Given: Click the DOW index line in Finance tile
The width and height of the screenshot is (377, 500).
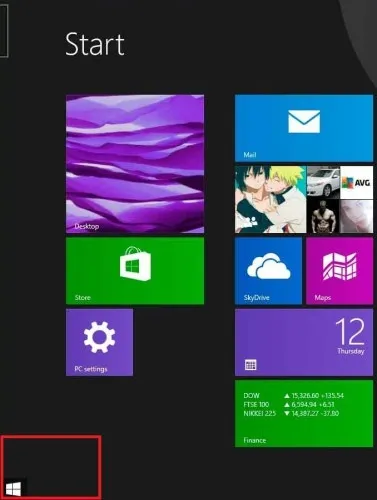Looking at the screenshot, I should (x=294, y=396).
